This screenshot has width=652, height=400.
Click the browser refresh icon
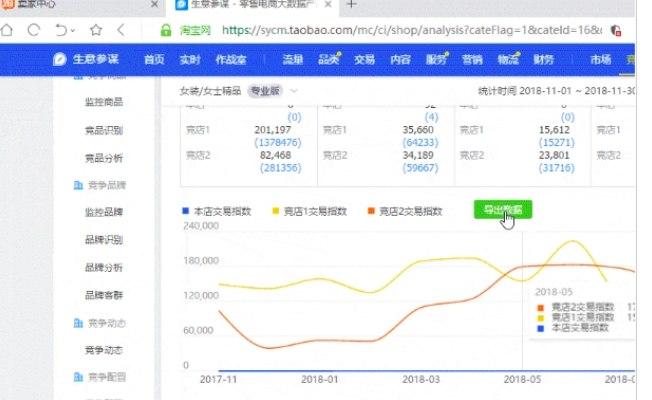[x=33, y=31]
